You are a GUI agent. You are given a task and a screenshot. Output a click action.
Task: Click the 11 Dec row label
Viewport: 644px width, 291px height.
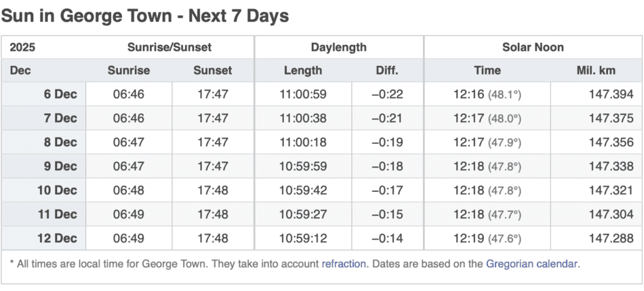point(58,214)
